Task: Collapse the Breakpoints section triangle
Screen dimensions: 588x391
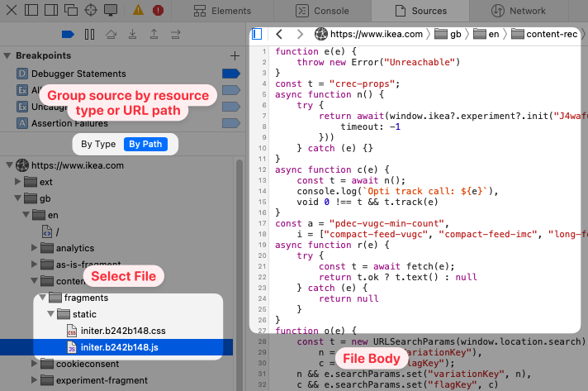Action: [x=7, y=55]
